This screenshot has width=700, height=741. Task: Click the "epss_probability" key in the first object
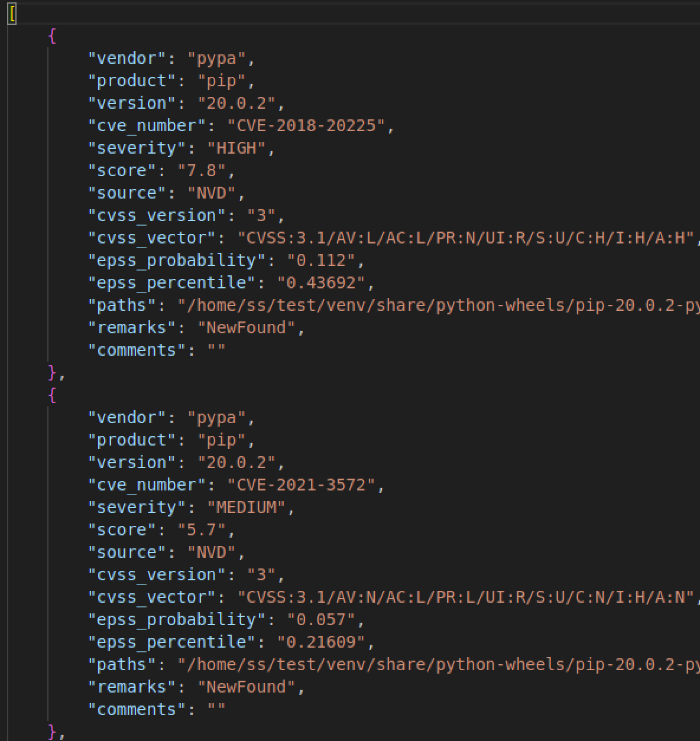(x=177, y=261)
